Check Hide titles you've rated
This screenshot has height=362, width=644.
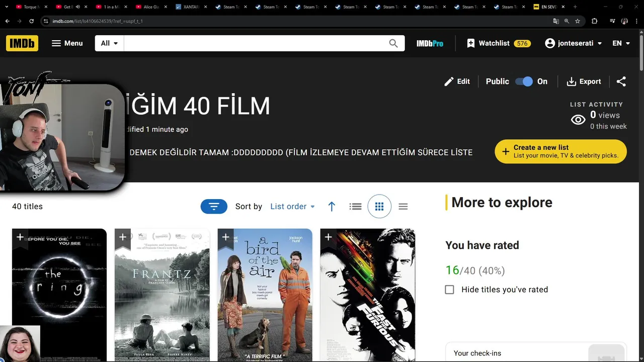pos(449,290)
